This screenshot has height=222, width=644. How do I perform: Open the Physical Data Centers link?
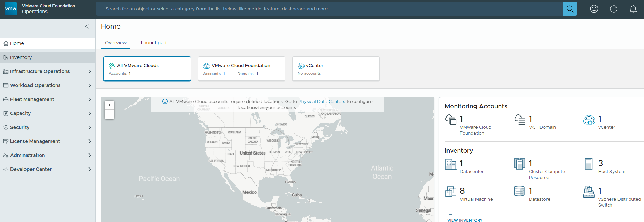[x=322, y=102]
